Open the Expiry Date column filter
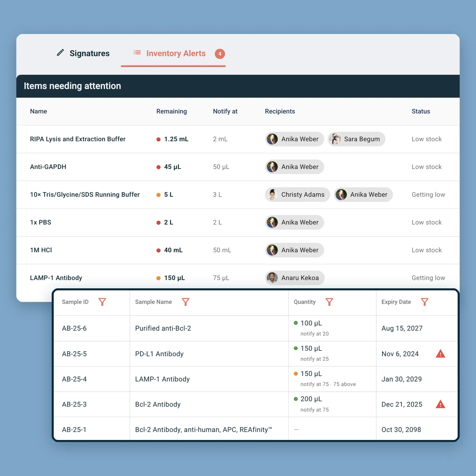 pos(425,302)
